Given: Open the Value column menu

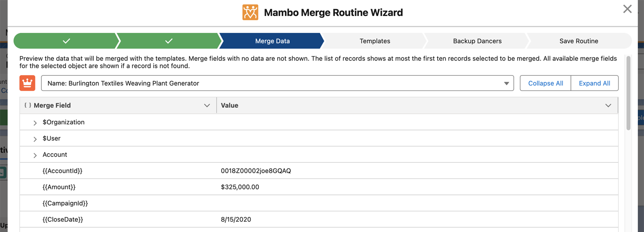Looking at the screenshot, I should click(x=608, y=105).
